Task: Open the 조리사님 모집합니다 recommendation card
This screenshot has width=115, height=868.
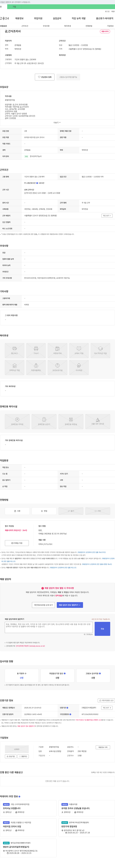Action: pos(28,808)
